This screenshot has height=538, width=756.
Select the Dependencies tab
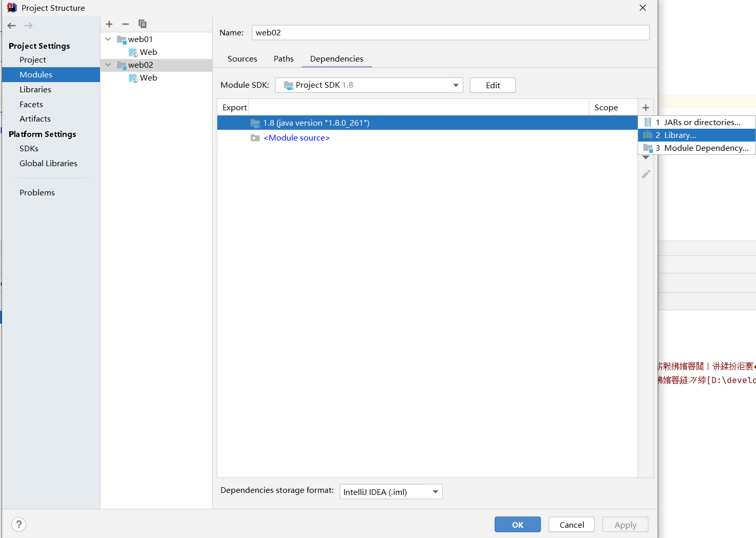(x=337, y=59)
